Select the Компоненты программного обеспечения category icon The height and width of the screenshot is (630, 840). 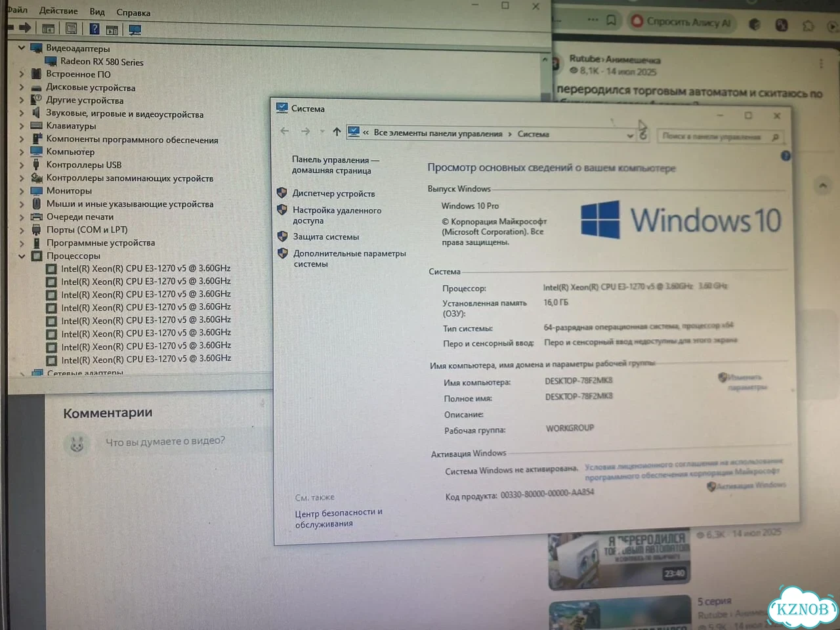[36, 139]
